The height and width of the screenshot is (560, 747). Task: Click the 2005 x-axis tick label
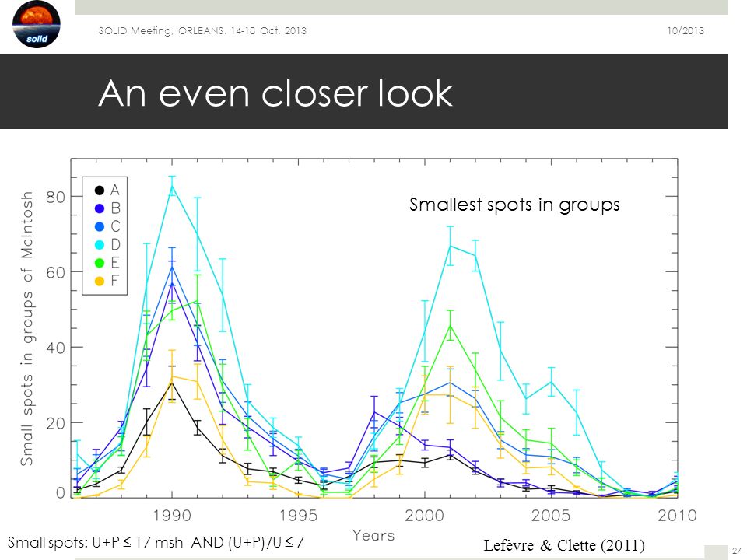point(551,515)
